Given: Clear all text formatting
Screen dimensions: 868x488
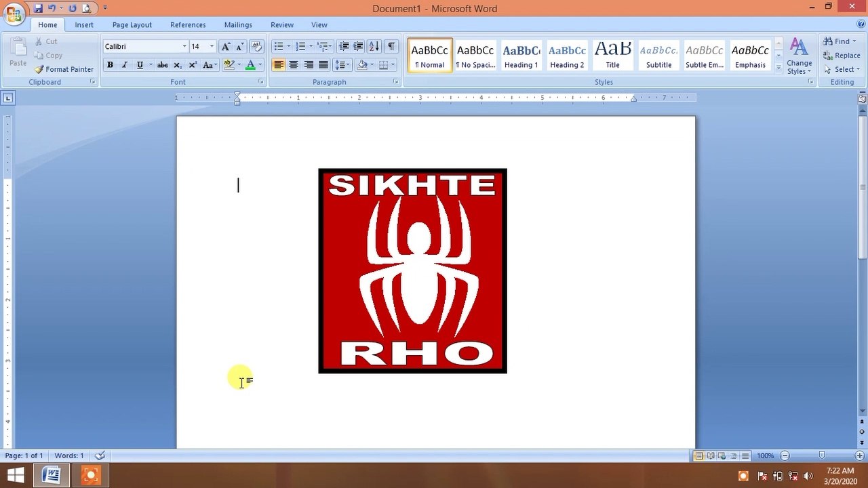Looking at the screenshot, I should [256, 46].
